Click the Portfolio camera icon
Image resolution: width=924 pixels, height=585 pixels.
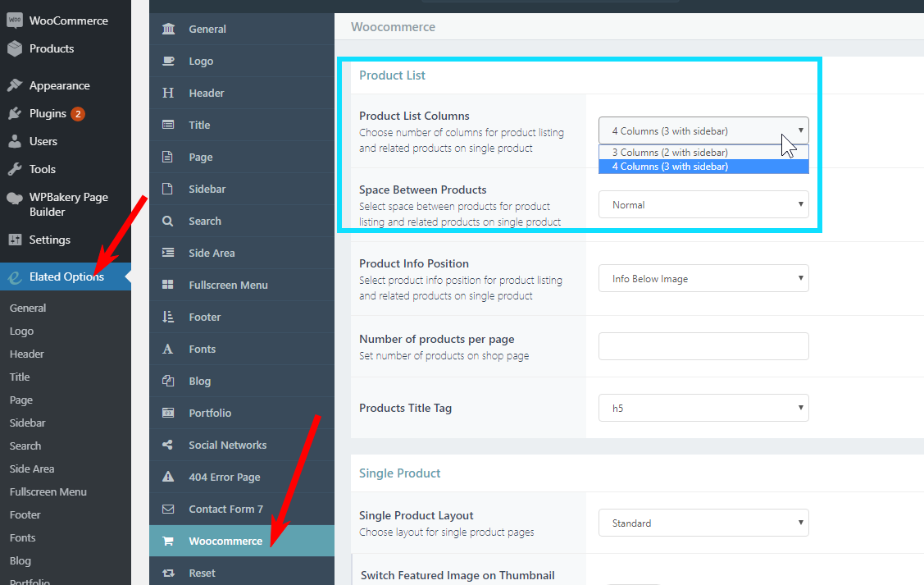coord(169,413)
